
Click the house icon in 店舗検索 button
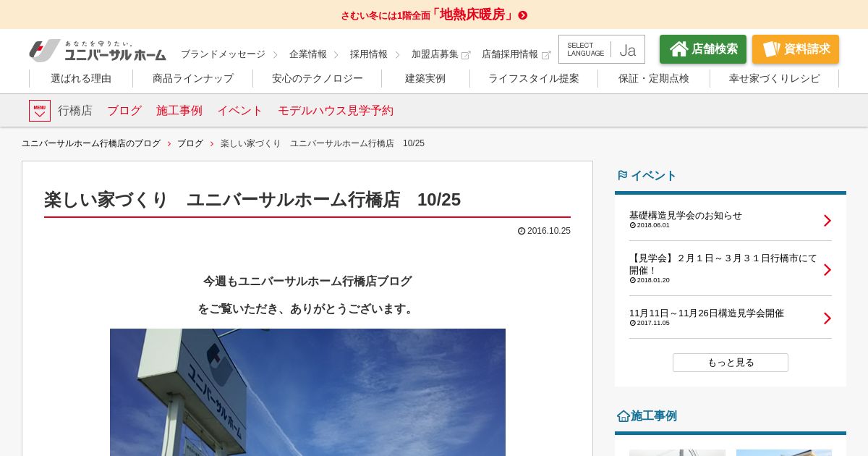point(678,49)
